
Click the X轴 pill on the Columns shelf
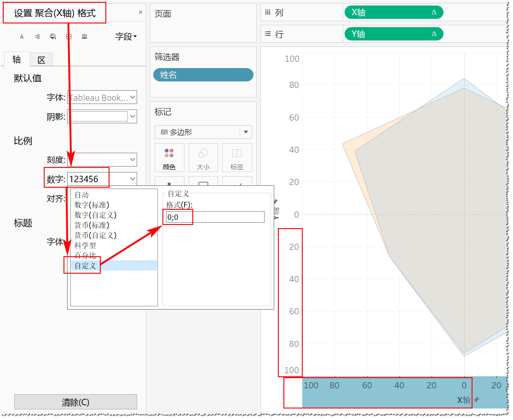tap(393, 12)
